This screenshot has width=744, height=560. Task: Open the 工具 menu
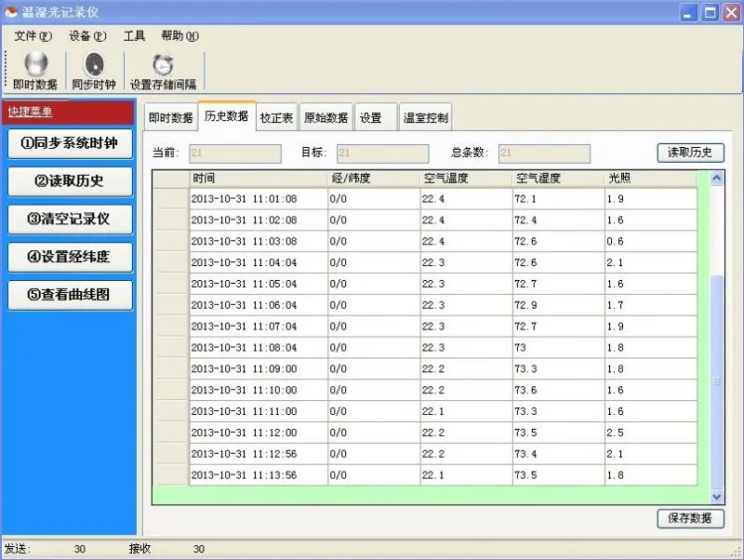[x=134, y=36]
